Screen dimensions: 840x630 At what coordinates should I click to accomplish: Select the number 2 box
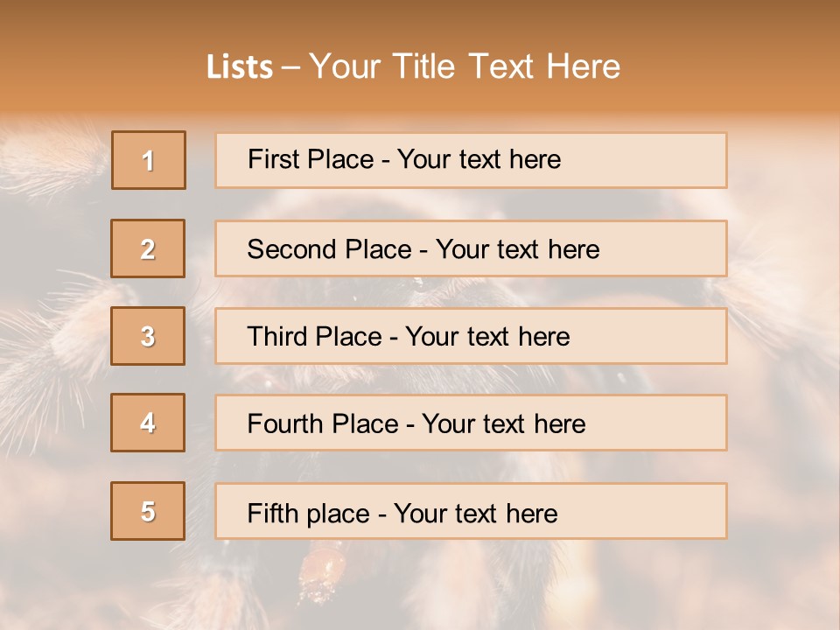coord(149,248)
